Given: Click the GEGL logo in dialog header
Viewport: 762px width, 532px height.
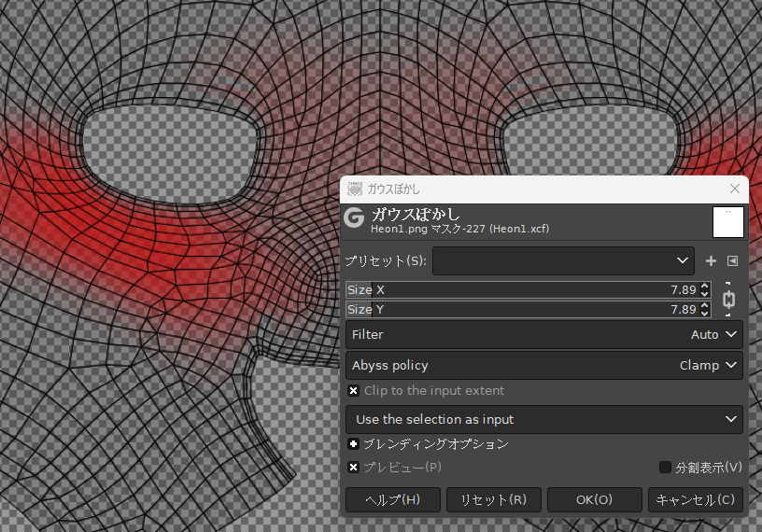Looking at the screenshot, I should (354, 217).
